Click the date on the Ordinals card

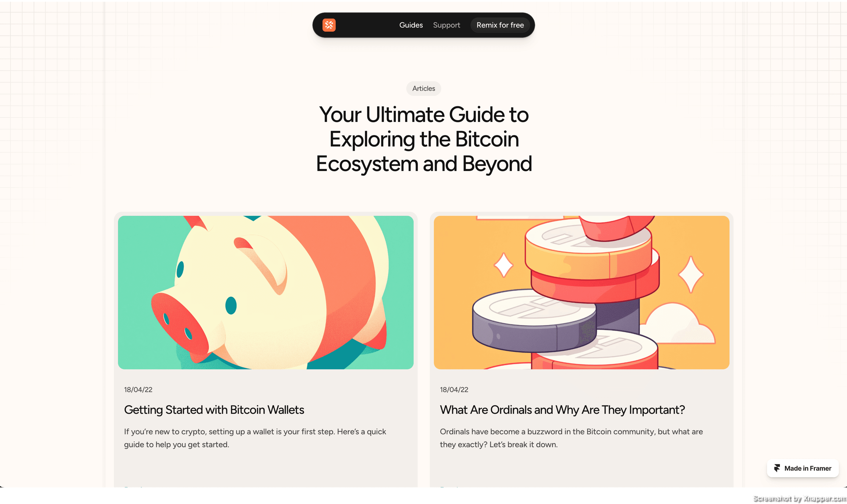pyautogui.click(x=454, y=390)
